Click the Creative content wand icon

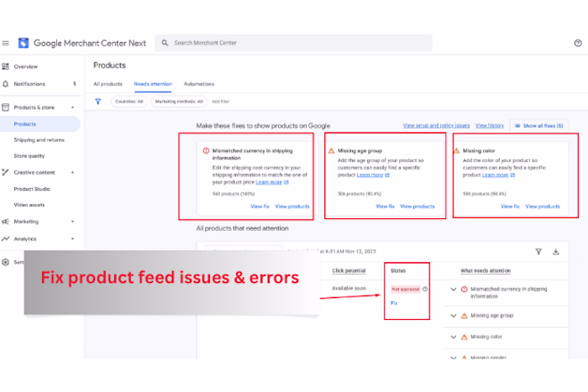pyautogui.click(x=5, y=172)
